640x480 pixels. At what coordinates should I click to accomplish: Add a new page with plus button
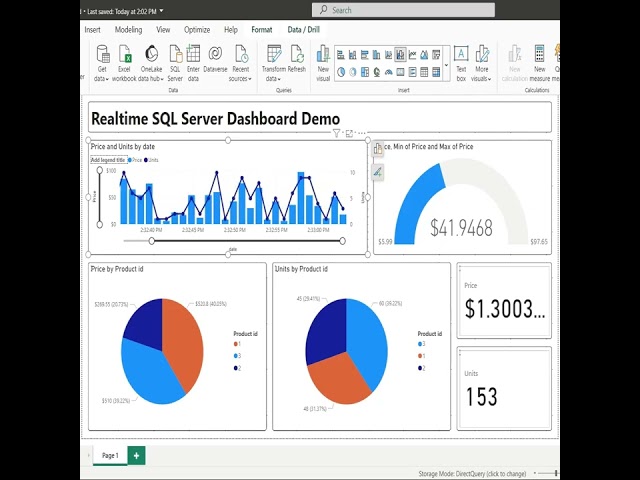coord(136,456)
